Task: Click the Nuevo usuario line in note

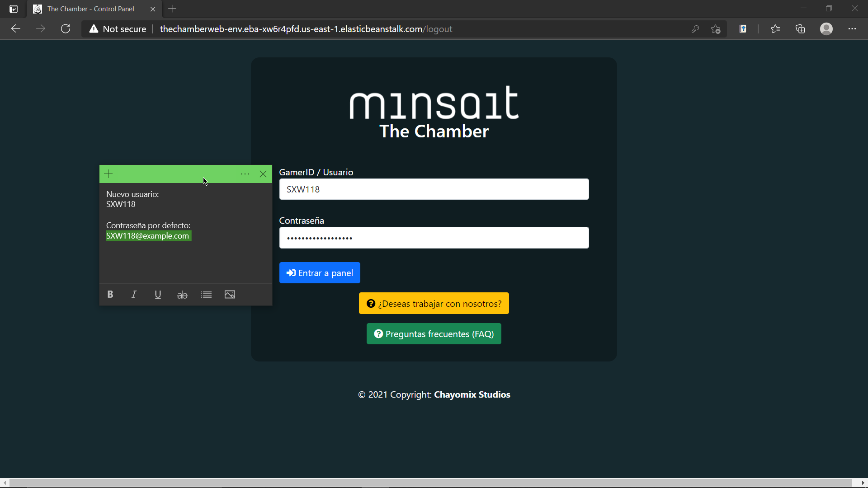Action: point(132,194)
